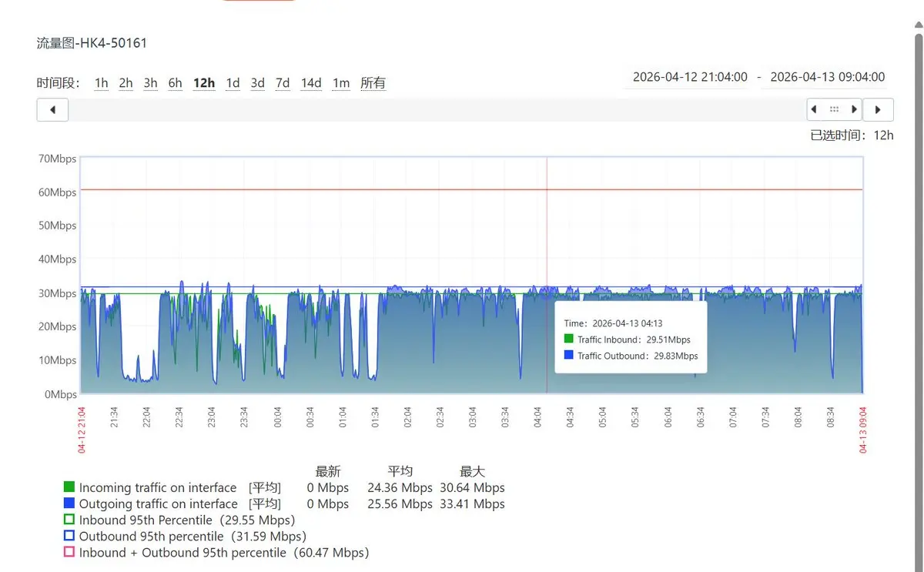Select the 14d time range

pyautogui.click(x=311, y=83)
